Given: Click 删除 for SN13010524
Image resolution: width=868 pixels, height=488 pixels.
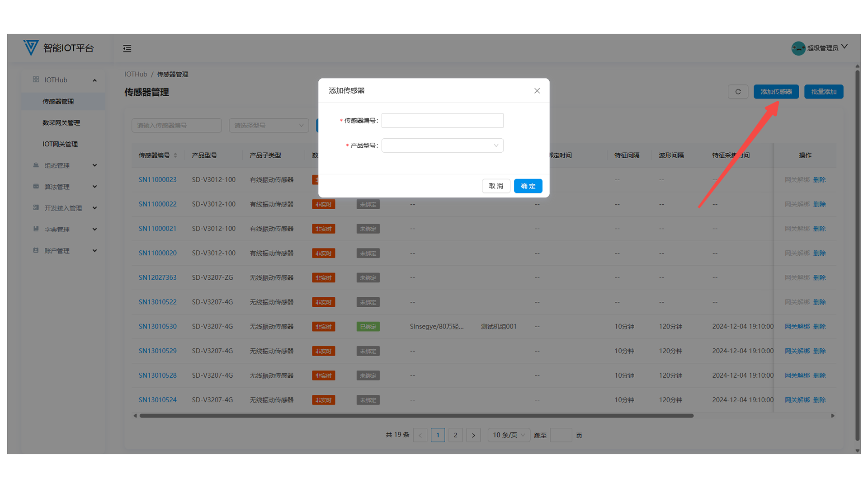Looking at the screenshot, I should coord(819,400).
